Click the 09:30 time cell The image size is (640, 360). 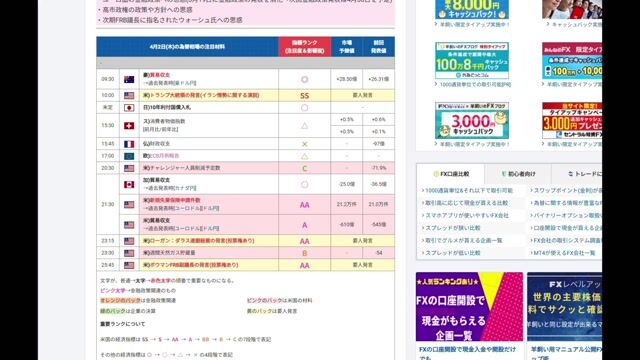pos(108,79)
